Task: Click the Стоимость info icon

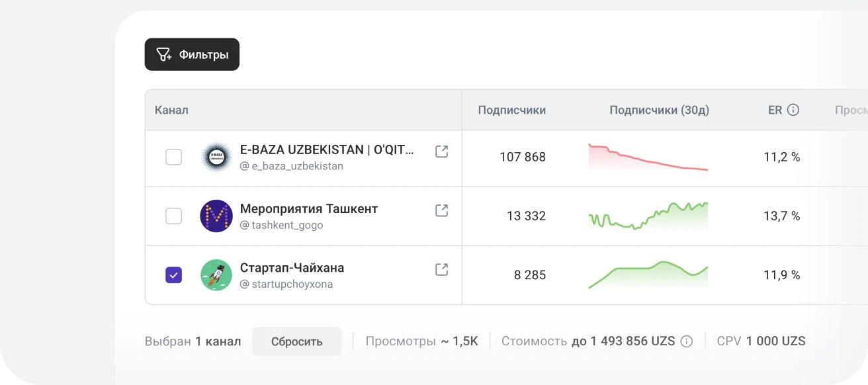Action: pos(687,341)
